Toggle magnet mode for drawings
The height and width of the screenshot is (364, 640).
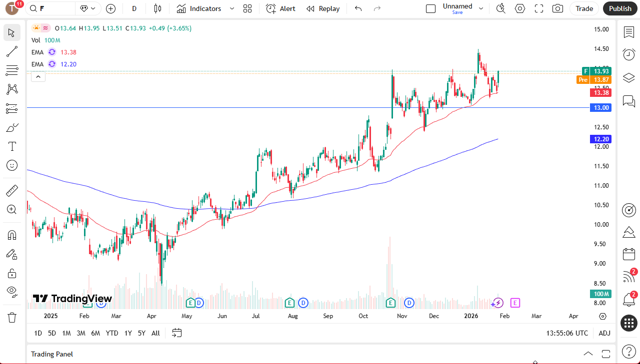[x=12, y=235]
